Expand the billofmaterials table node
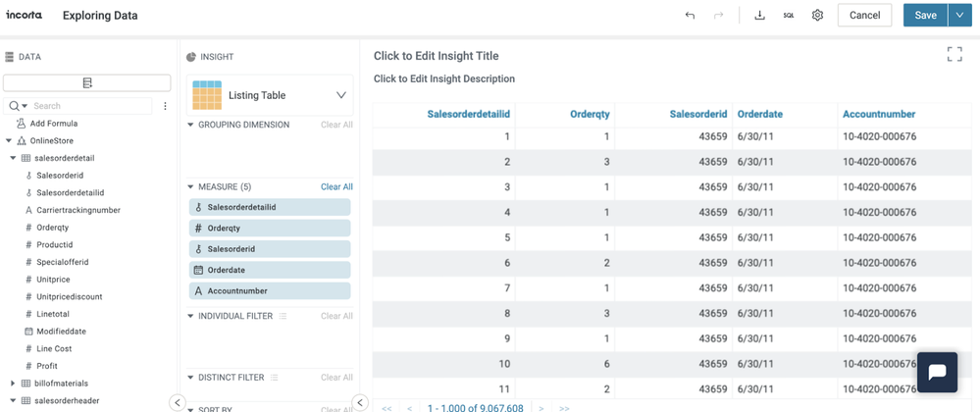980x412 pixels. [x=13, y=384]
